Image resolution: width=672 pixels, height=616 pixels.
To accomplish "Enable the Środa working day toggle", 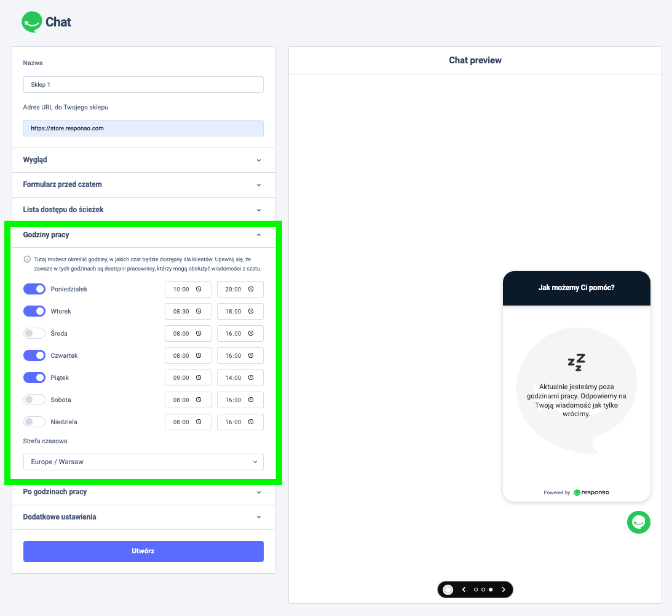I will tap(34, 333).
